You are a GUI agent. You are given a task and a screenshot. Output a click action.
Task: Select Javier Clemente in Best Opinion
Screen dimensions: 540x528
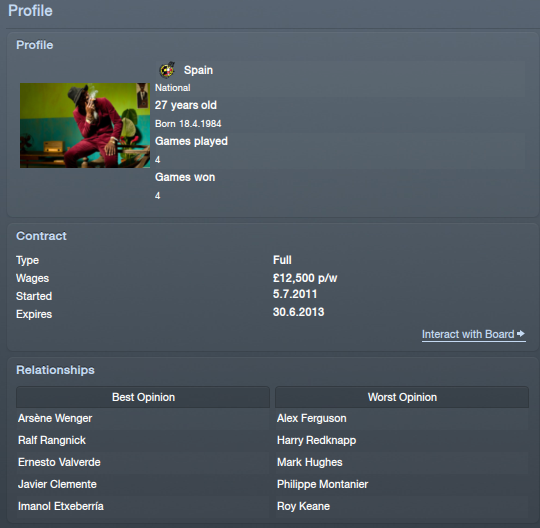click(58, 484)
